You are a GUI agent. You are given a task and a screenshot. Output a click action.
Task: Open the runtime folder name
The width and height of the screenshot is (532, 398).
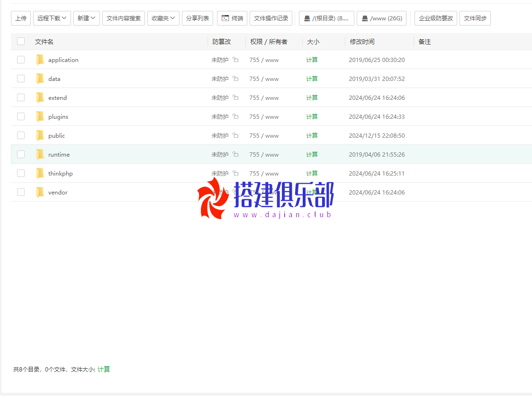point(59,155)
